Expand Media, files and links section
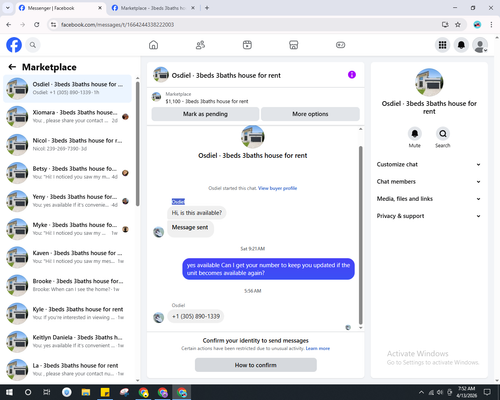 [x=429, y=199]
